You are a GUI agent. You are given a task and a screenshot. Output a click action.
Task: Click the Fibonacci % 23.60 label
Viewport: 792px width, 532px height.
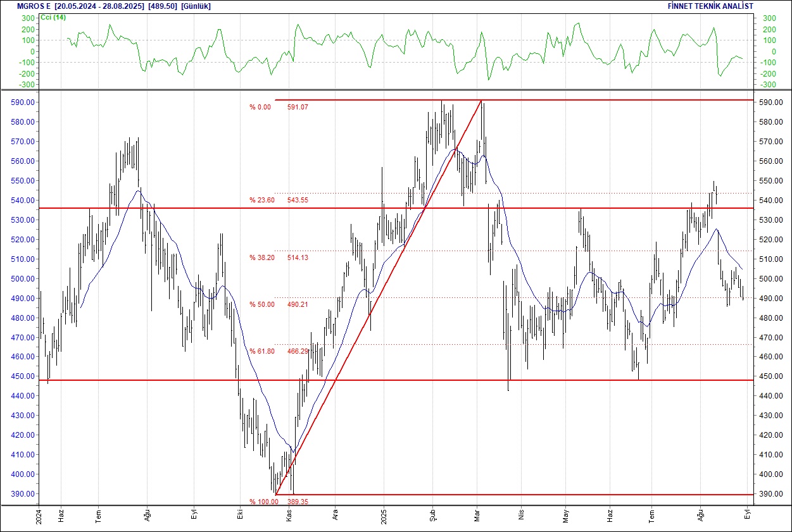point(262,200)
